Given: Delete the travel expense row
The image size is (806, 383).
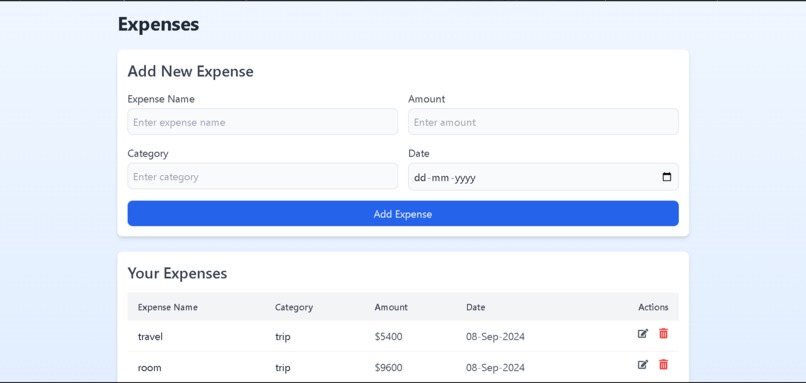Looking at the screenshot, I should point(664,334).
